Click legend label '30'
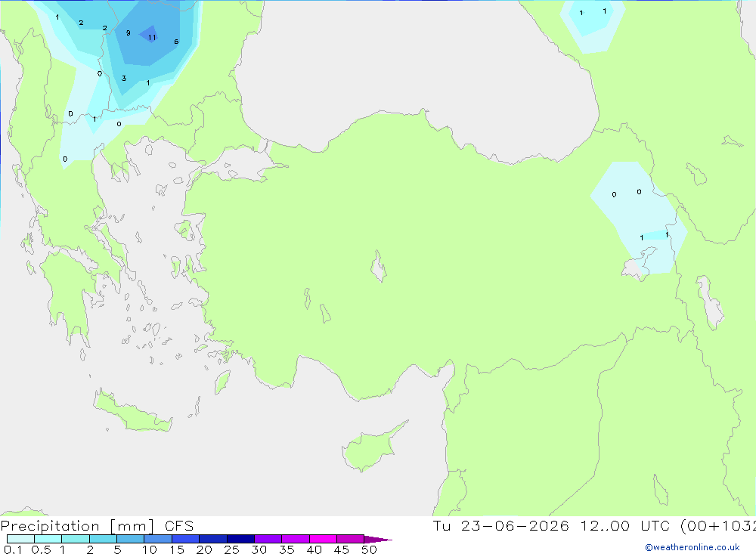The height and width of the screenshot is (554, 756). 259,549
